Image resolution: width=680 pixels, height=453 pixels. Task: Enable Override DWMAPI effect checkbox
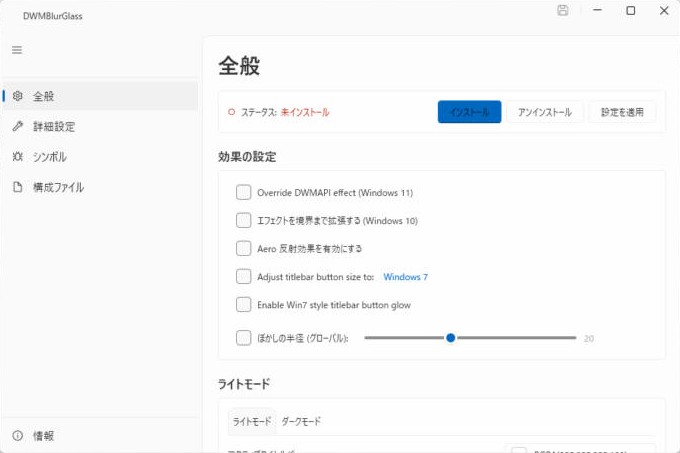click(x=243, y=192)
